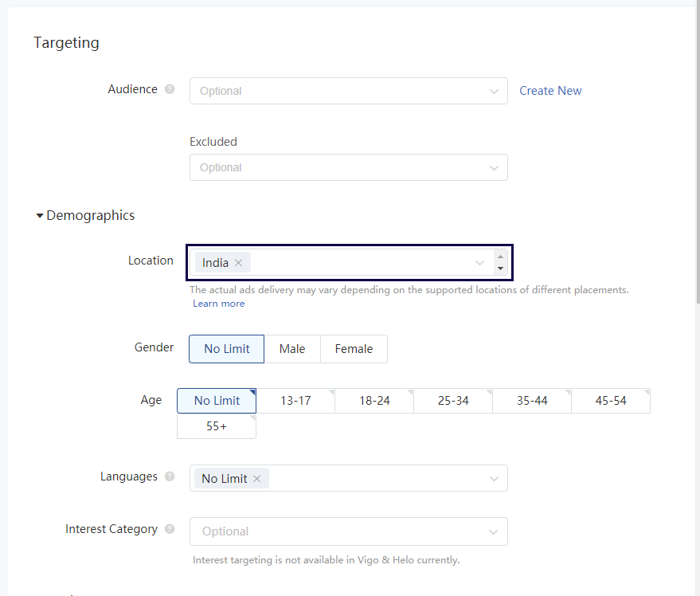Open the Excluded audience dropdown

tap(348, 167)
